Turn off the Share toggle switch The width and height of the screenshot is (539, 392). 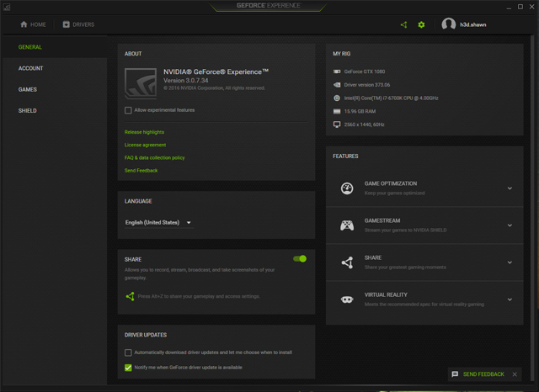pos(300,258)
